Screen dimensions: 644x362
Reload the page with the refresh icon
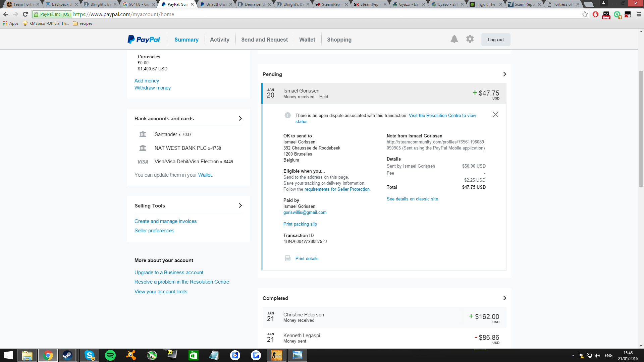(x=25, y=14)
